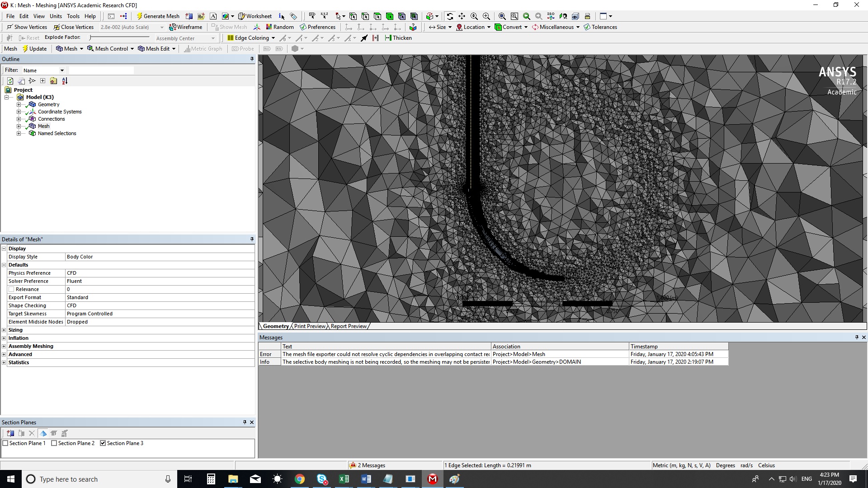This screenshot has height=488, width=868.
Task: Click the Update mesh button
Action: point(35,49)
